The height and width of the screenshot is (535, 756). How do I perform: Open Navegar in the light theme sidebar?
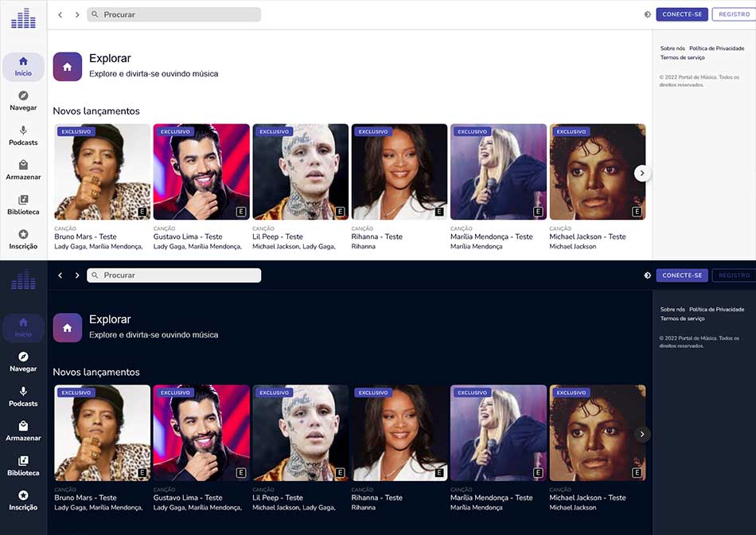[x=23, y=101]
